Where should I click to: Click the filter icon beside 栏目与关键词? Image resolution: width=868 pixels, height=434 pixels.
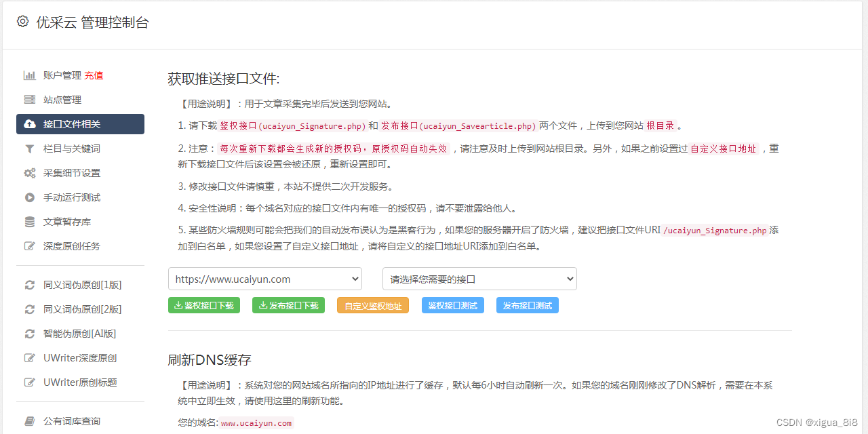30,148
